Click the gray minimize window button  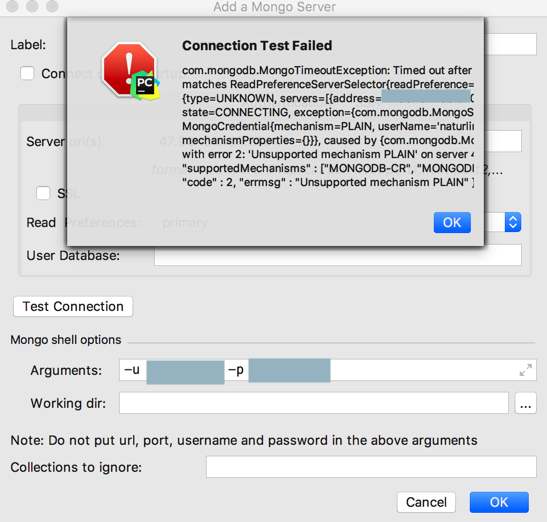click(x=32, y=6)
